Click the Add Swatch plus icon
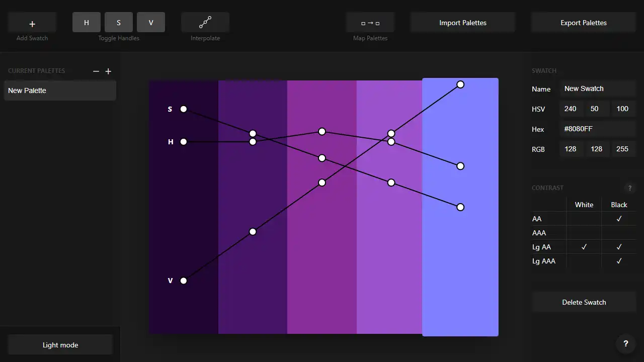This screenshot has height=362, width=644. pyautogui.click(x=32, y=22)
